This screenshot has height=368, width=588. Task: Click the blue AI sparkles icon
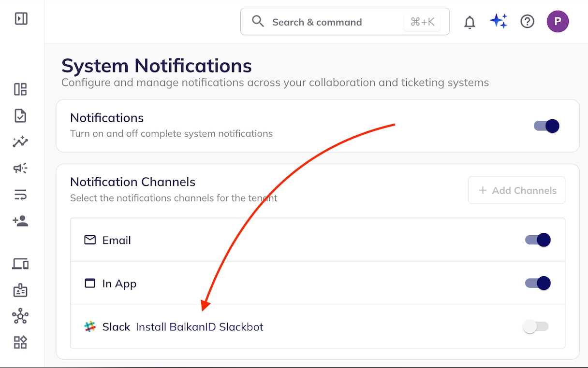pos(498,21)
